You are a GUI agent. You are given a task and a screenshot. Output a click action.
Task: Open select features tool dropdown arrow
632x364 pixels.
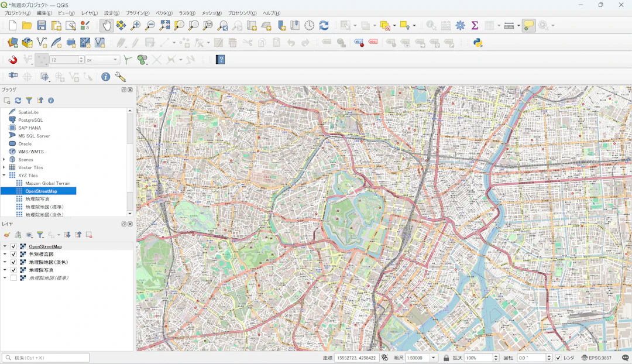click(x=355, y=25)
